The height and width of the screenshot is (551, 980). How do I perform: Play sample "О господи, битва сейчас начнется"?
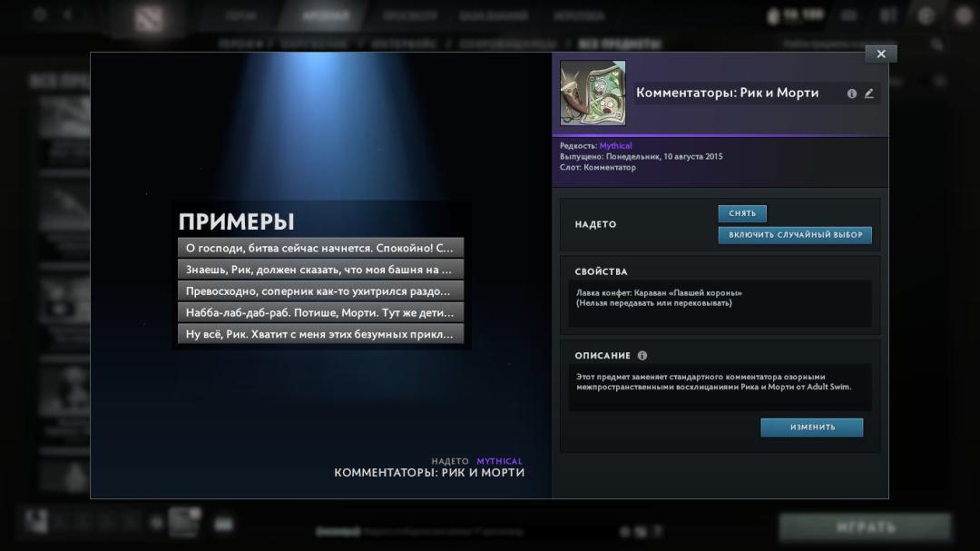point(320,248)
